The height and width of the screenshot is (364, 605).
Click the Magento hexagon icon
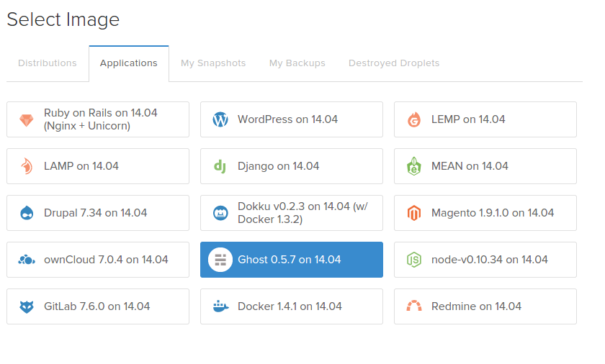(x=414, y=213)
